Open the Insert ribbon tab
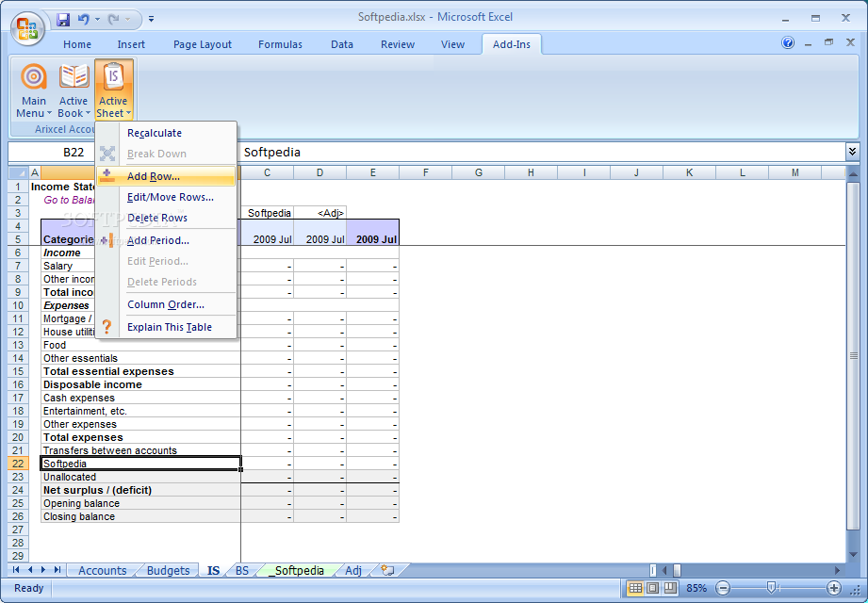Screen dimensions: 868x603 click(131, 44)
